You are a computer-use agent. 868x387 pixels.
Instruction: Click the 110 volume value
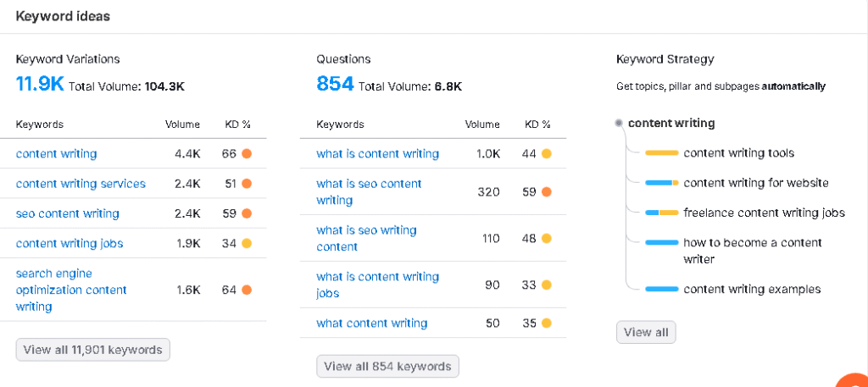tap(491, 238)
